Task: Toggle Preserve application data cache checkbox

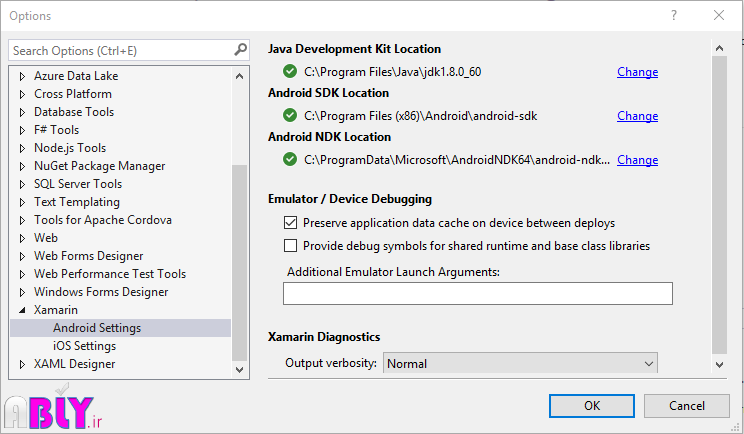Action: pos(290,222)
